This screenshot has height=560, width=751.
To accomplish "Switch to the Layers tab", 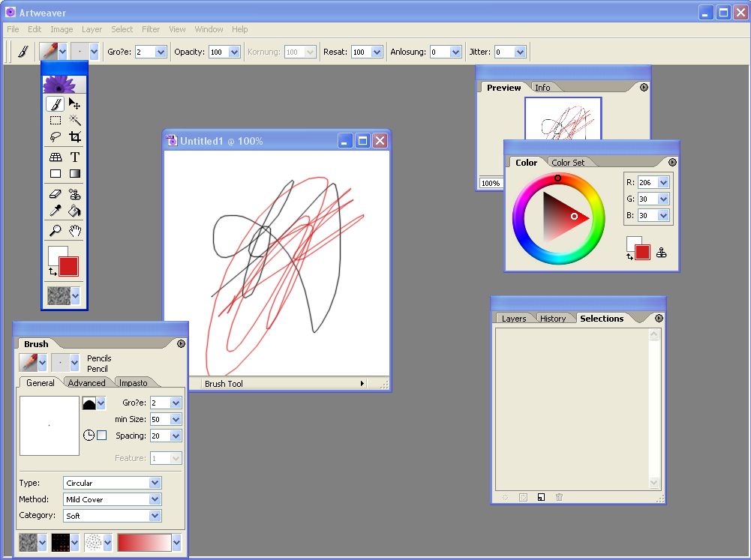I will click(x=514, y=319).
